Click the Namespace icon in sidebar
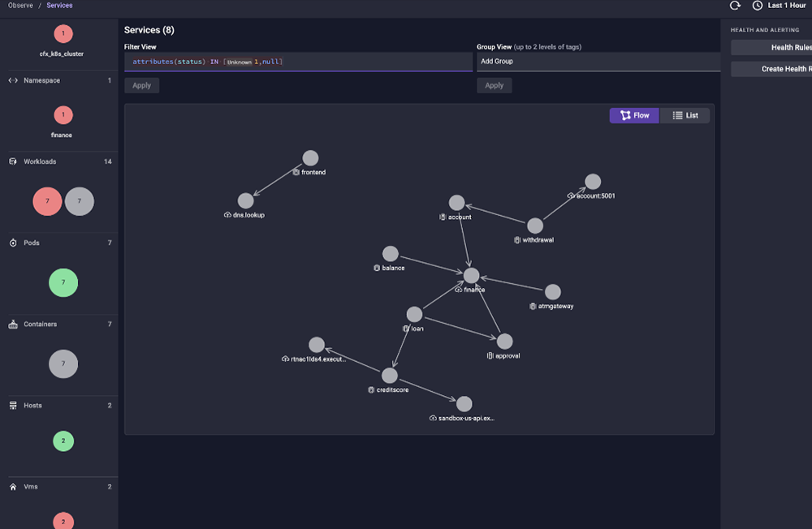The height and width of the screenshot is (529, 812). pyautogui.click(x=13, y=80)
